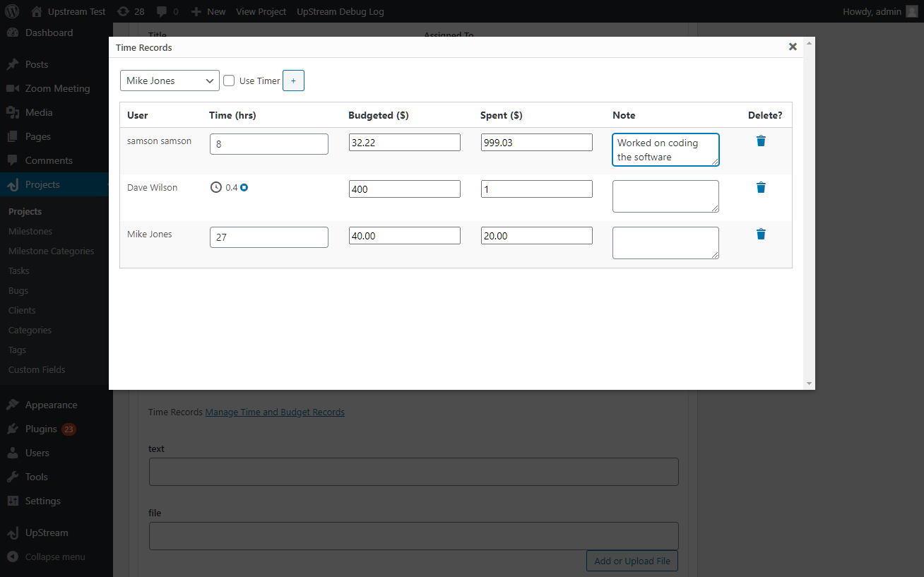This screenshot has width=924, height=577.
Task: Go to Milestones under Projects
Action: click(x=30, y=231)
